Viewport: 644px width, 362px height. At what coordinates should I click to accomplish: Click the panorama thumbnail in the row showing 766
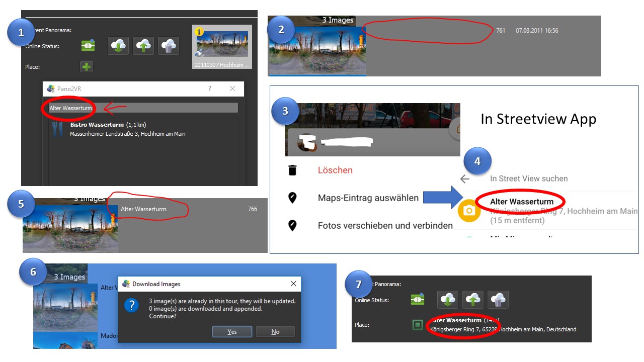pyautogui.click(x=70, y=228)
